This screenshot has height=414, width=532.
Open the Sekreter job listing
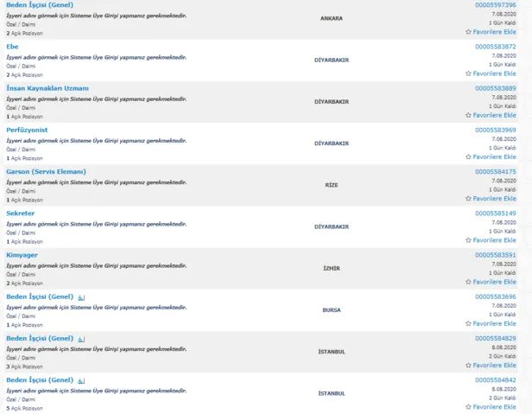(x=21, y=213)
